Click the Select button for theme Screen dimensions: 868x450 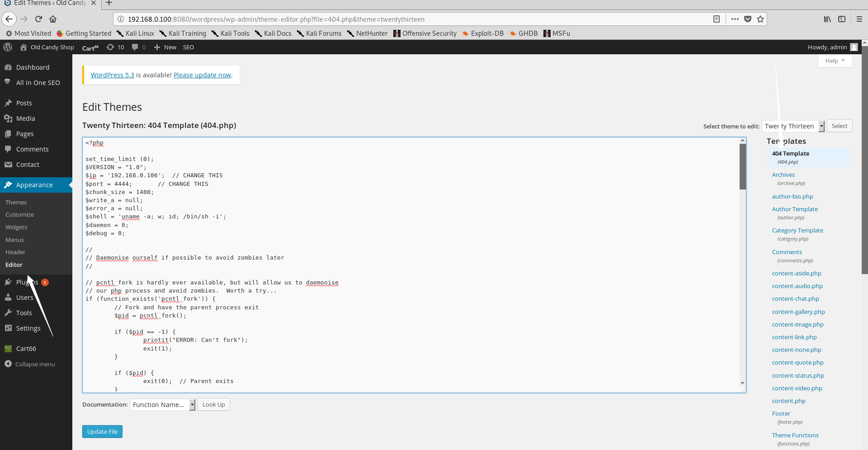click(840, 126)
